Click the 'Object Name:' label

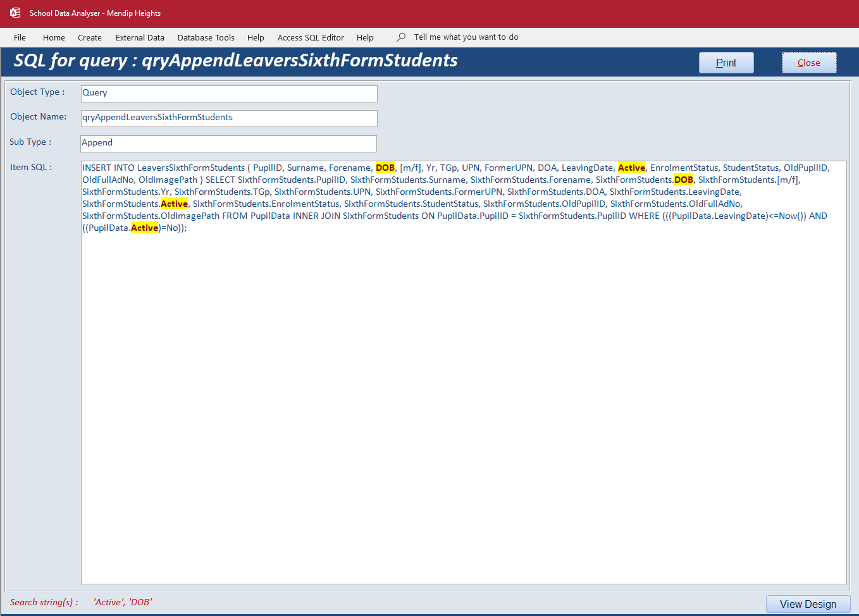point(38,116)
